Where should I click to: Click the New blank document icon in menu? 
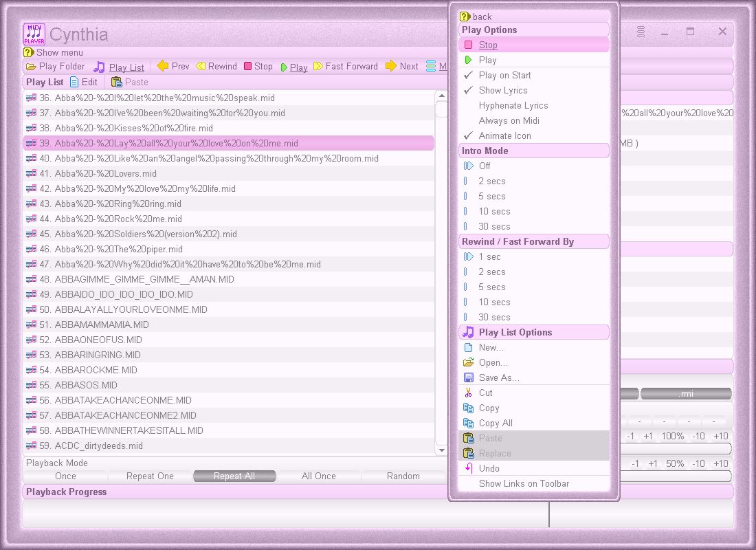point(468,347)
